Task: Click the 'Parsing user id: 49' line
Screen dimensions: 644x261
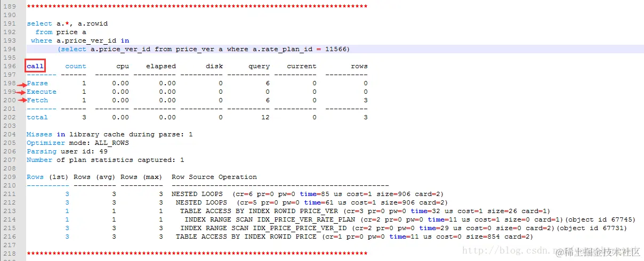Action: click(67, 151)
